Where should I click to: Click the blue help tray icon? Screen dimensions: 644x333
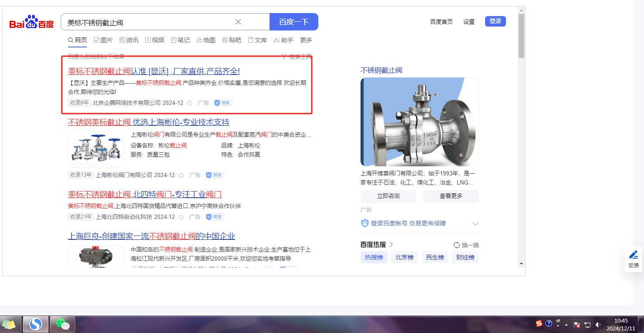549,323
